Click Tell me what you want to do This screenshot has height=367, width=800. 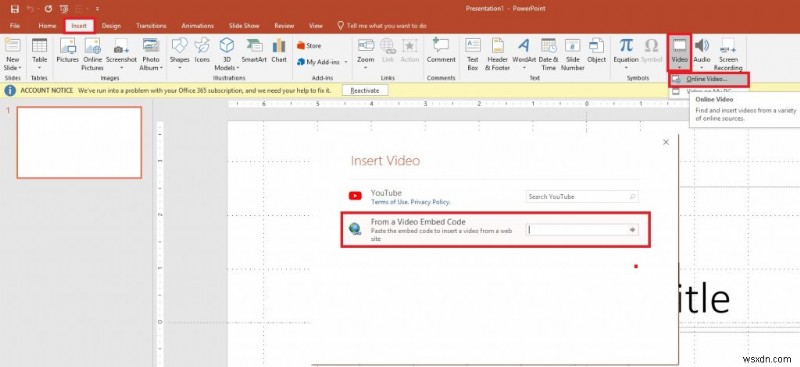[x=382, y=26]
